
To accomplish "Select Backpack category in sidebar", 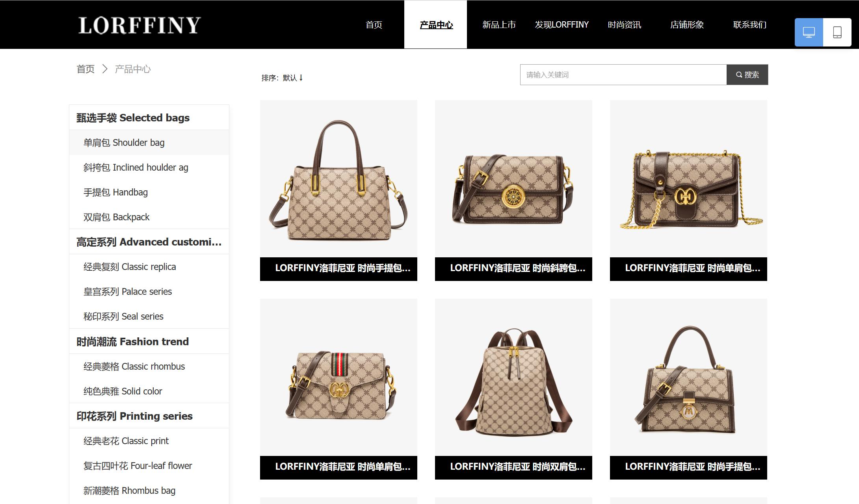I will [149, 217].
